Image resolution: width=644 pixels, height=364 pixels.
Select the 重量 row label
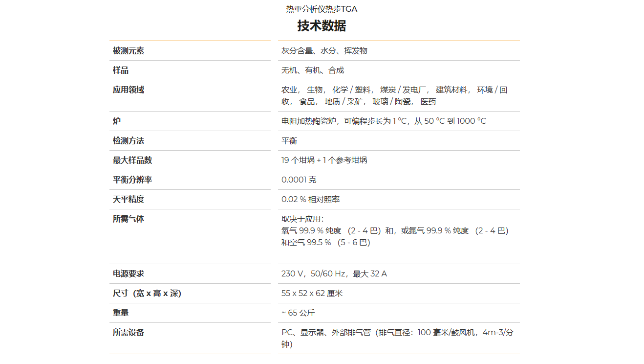pos(121,313)
